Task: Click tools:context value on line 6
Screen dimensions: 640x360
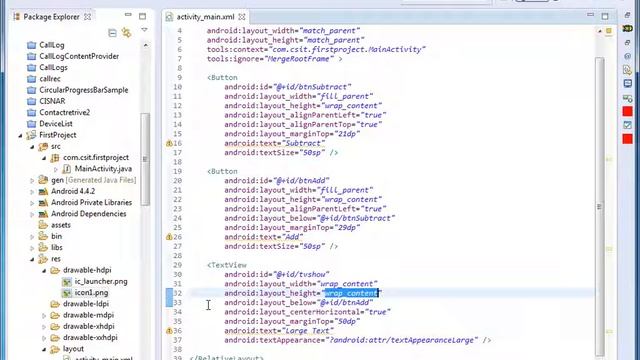Action: pyautogui.click(x=347, y=49)
